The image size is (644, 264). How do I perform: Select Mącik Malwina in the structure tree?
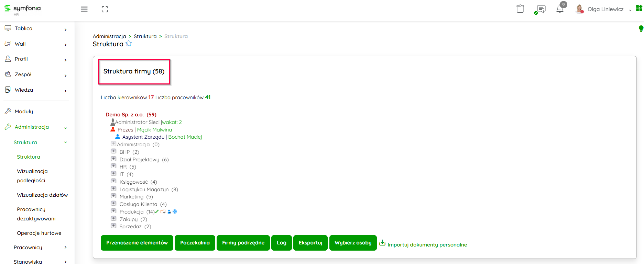click(x=154, y=130)
